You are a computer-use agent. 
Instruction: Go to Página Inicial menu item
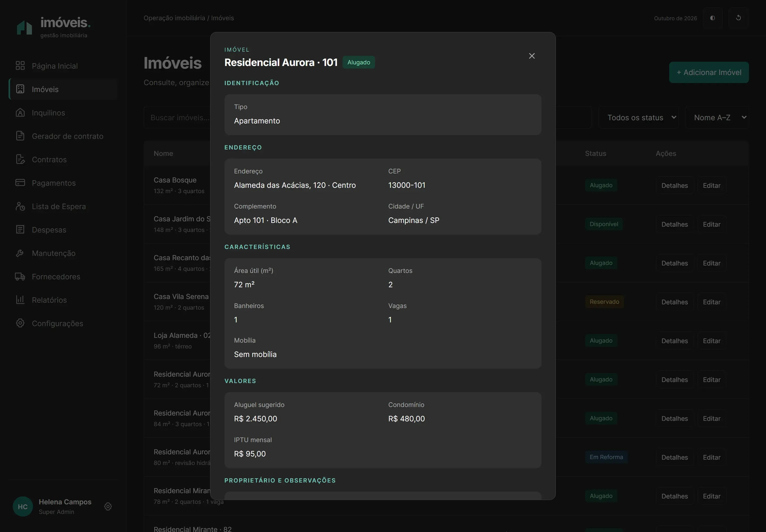click(63, 66)
